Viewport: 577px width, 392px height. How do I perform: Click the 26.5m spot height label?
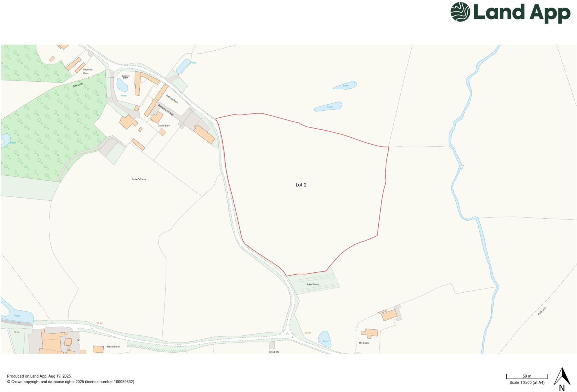tap(308, 333)
